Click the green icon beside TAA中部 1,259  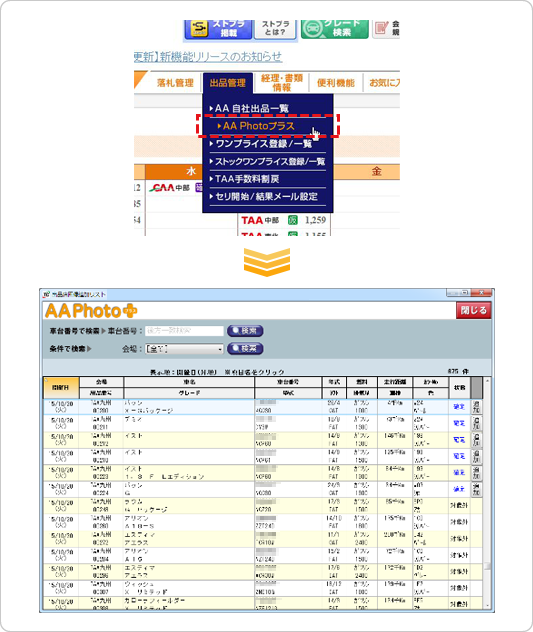[293, 220]
